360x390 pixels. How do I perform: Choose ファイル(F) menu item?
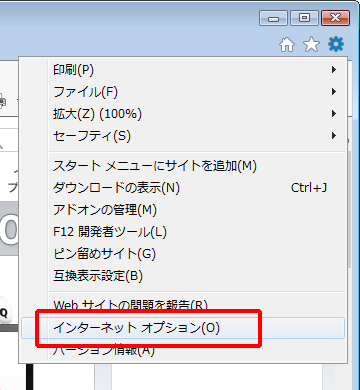(183, 92)
